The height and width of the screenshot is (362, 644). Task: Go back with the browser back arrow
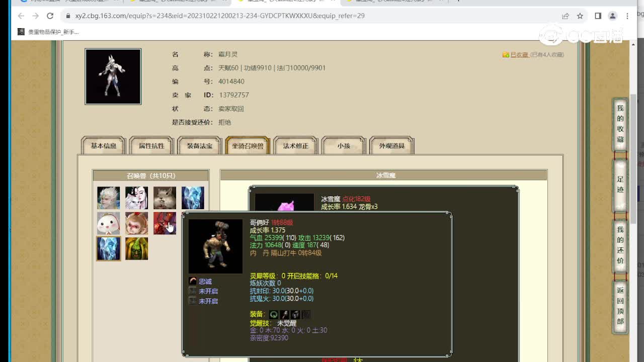21,16
